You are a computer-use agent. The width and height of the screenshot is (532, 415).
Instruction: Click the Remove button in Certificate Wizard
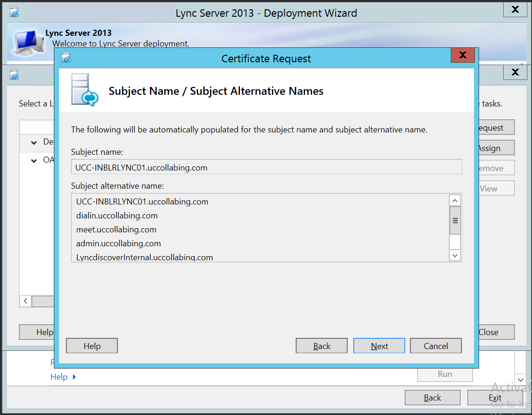(496, 168)
